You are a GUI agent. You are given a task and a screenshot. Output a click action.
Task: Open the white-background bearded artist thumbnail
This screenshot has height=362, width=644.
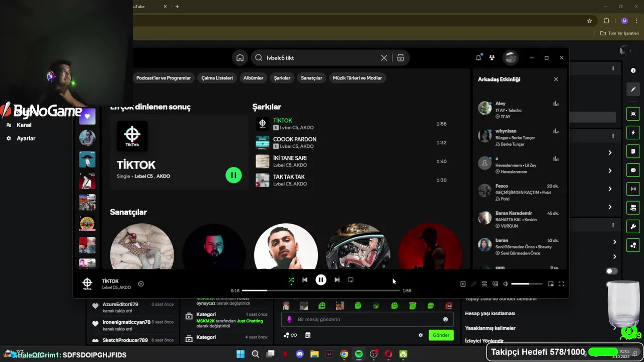(x=286, y=246)
